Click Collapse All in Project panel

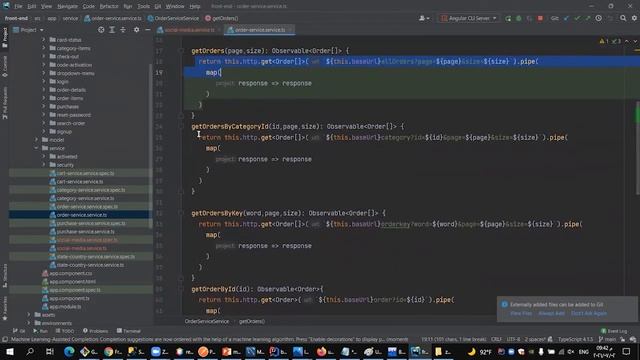pos(123,30)
